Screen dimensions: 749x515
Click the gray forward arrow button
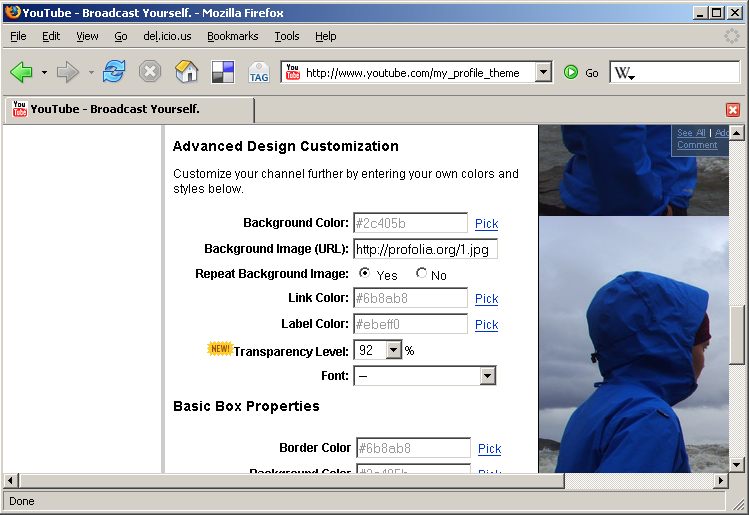coord(67,73)
